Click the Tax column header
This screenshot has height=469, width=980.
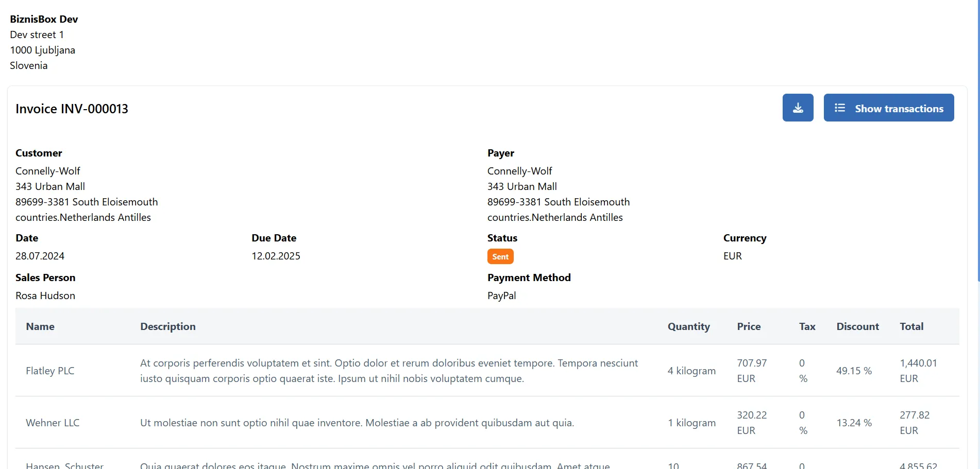click(807, 326)
